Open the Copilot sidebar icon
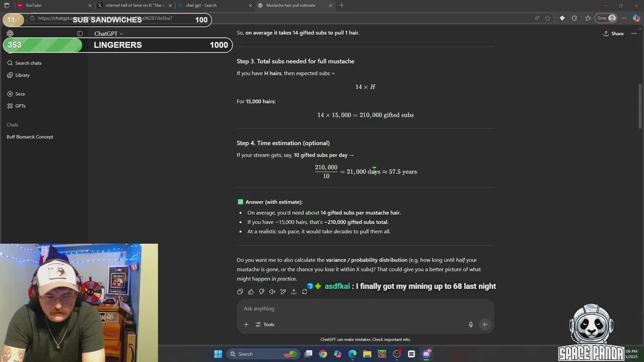The height and width of the screenshot is (362, 644). point(636,18)
